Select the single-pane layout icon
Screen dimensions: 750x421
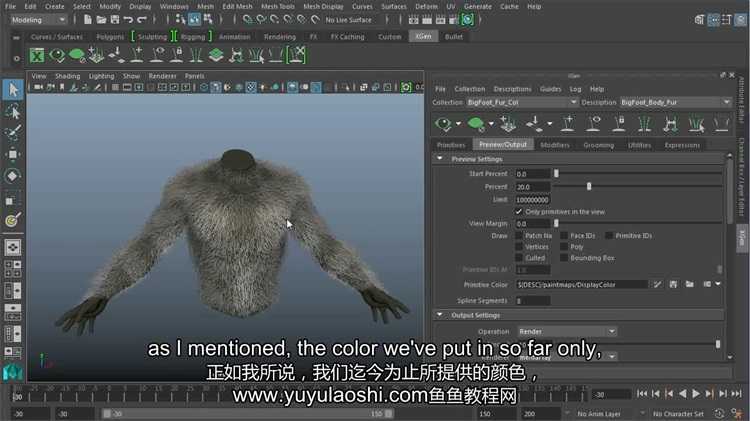(13, 247)
